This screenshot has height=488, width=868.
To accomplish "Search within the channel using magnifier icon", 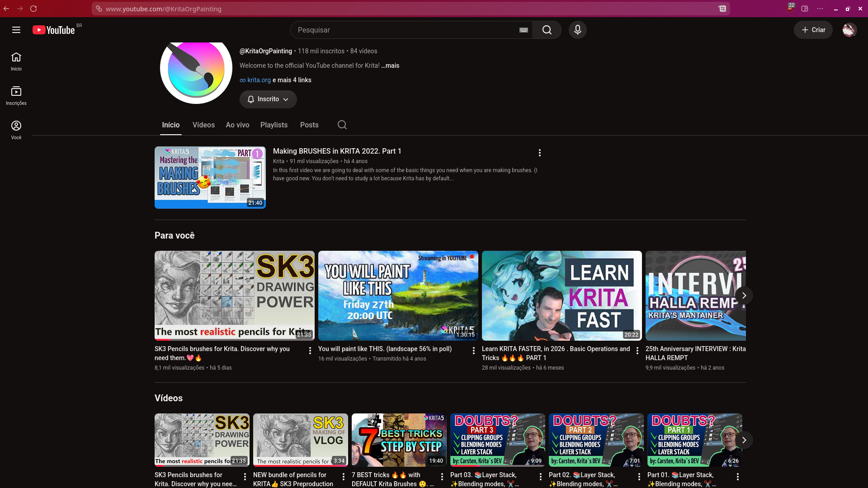I will [x=342, y=125].
